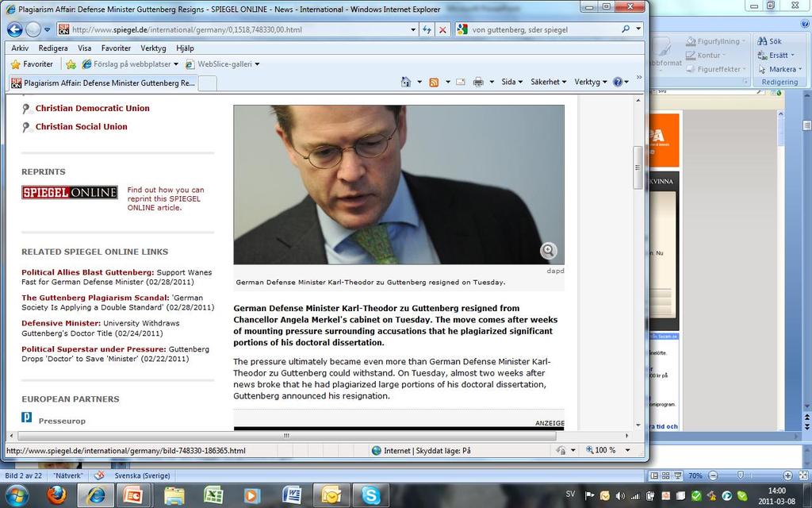Click the SPIEGEL ONLINE logo under Reprints

click(70, 192)
